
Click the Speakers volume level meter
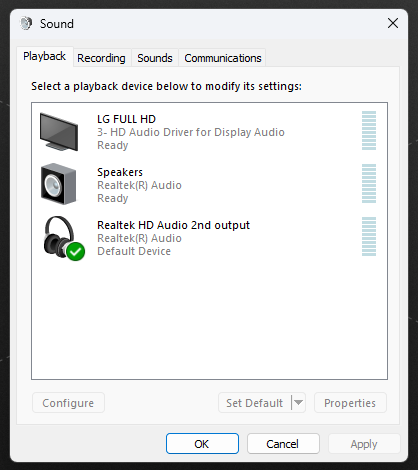(369, 183)
